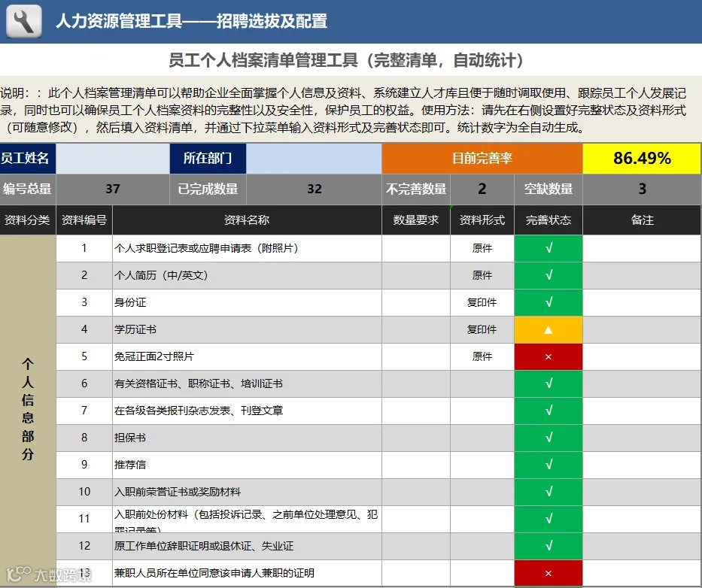Open the status cell for row 6

[x=548, y=384]
